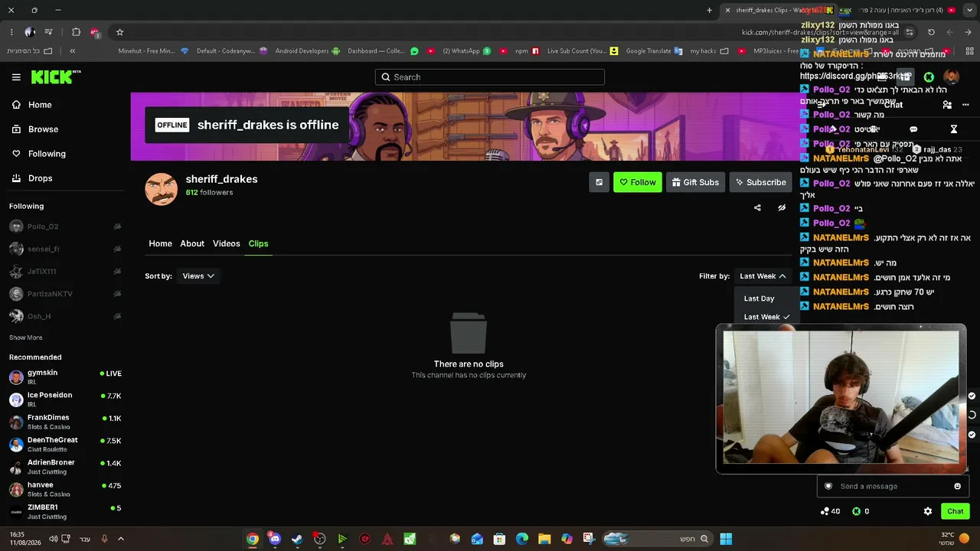This screenshot has width=980, height=551.
Task: Switch to the About tab
Action: click(x=192, y=243)
